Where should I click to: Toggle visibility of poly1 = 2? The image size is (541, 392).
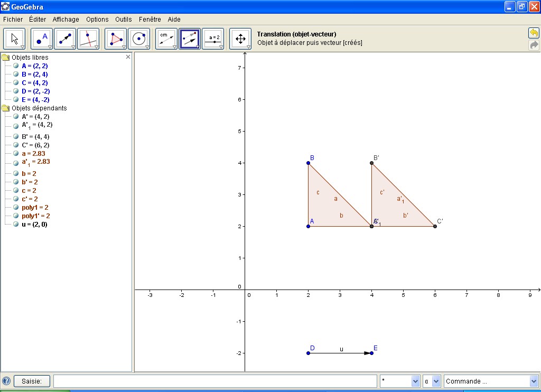tap(16, 208)
